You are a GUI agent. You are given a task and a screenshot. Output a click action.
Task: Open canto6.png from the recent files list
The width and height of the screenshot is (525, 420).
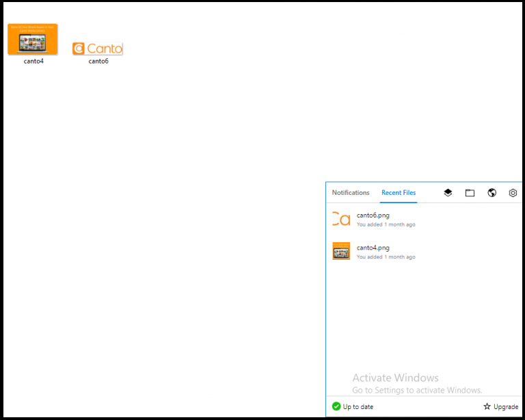(373, 215)
